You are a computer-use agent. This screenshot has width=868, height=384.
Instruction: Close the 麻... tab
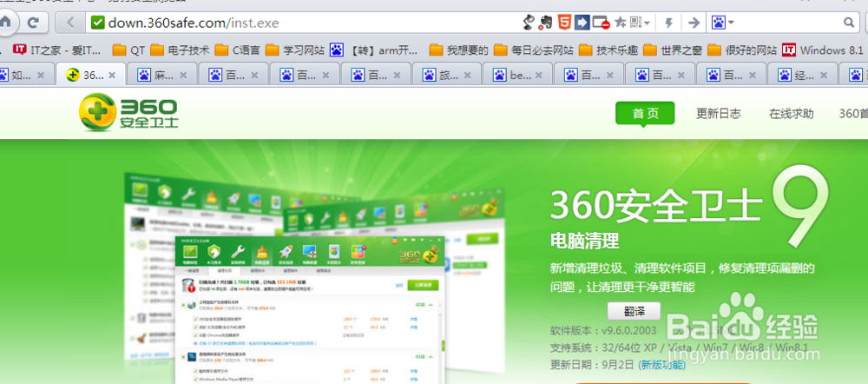pyautogui.click(x=183, y=76)
